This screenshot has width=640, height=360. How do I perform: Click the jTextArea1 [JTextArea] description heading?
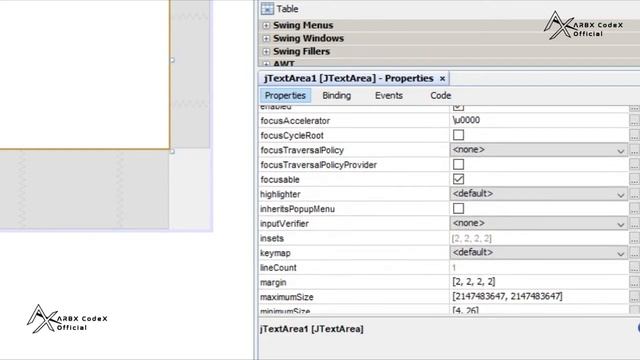[311, 329]
